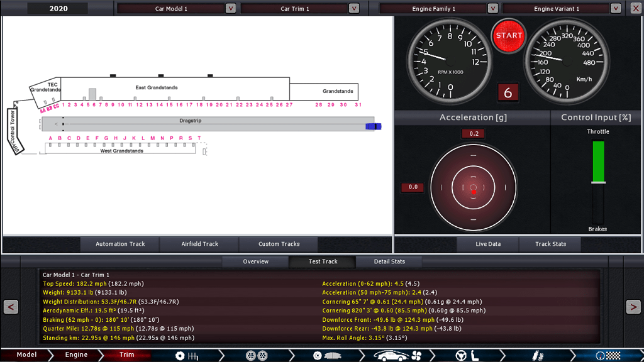The width and height of the screenshot is (644, 362).
Task: Select the Airfield Track button
Action: coord(199,244)
